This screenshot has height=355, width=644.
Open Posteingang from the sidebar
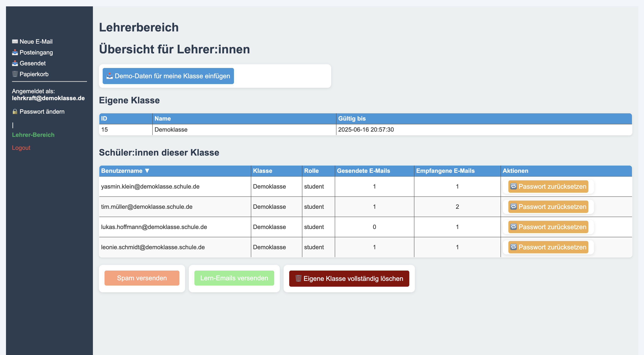tap(36, 52)
